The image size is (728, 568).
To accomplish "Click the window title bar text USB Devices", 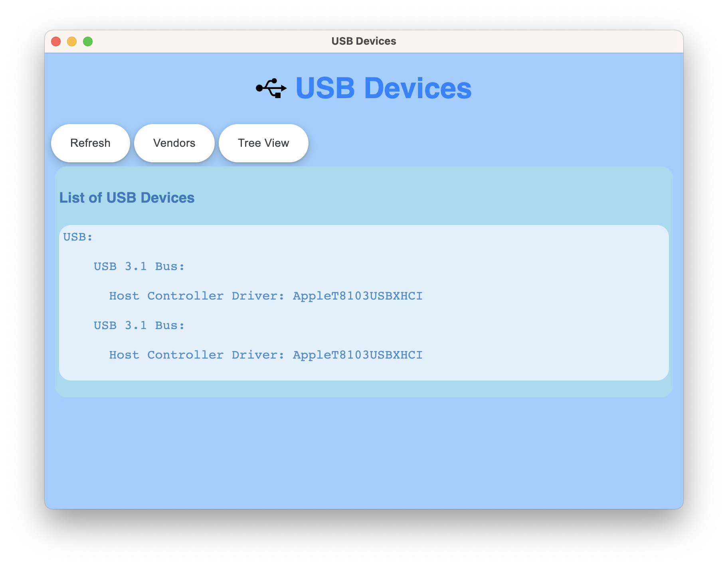I will click(364, 41).
